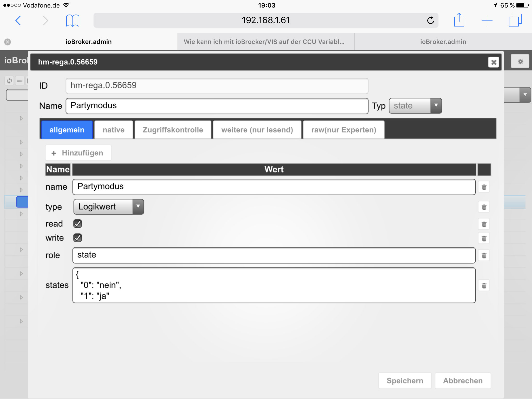The width and height of the screenshot is (532, 399).
Task: Reload the page with refresh icon
Action: pyautogui.click(x=430, y=20)
